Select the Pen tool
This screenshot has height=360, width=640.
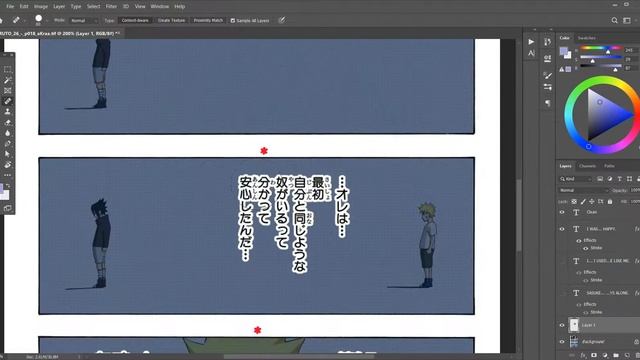(7, 143)
